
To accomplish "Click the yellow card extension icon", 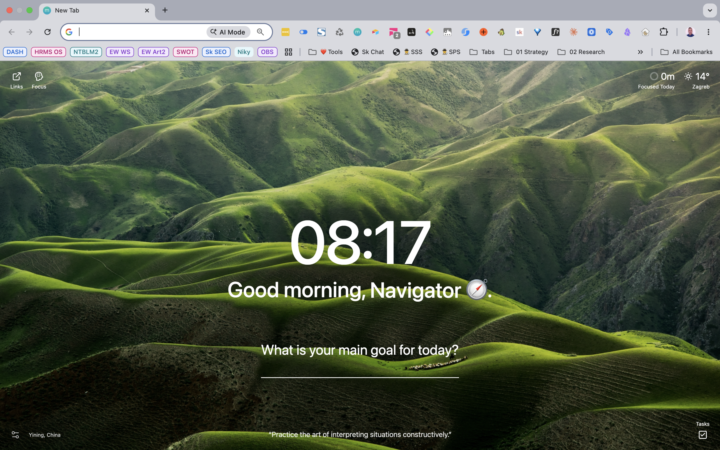I will 285,32.
